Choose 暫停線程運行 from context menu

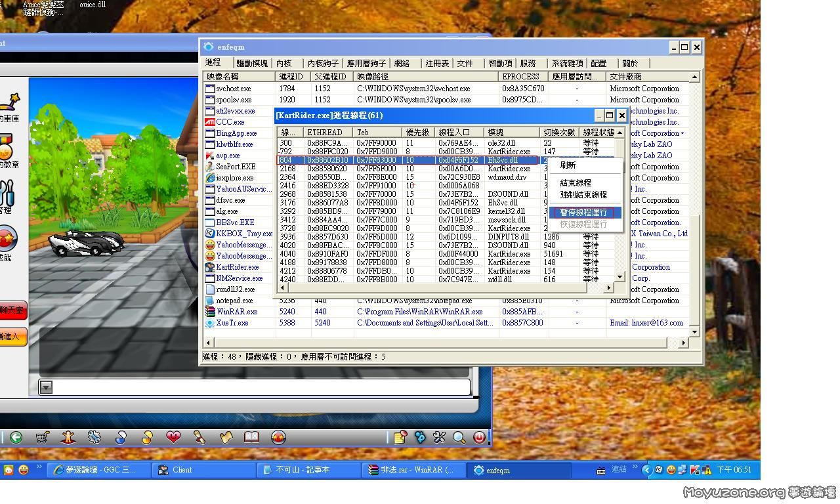tap(583, 213)
